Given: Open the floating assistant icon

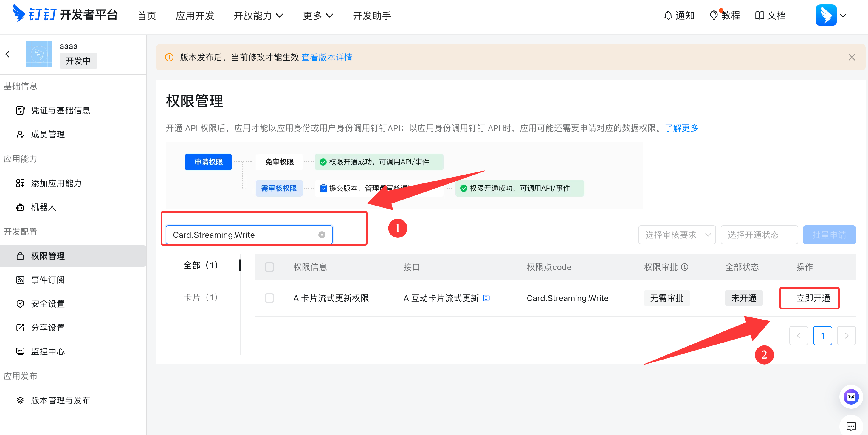Looking at the screenshot, I should point(851,397).
